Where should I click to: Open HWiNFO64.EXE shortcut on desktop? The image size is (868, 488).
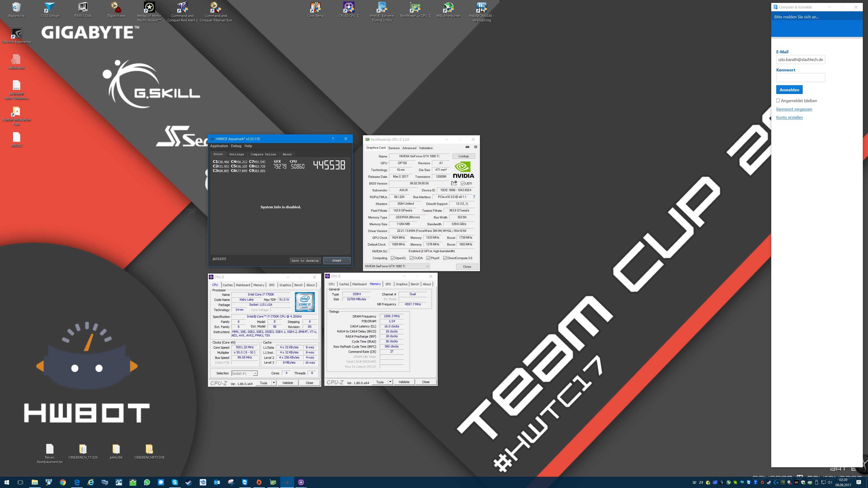click(x=481, y=12)
